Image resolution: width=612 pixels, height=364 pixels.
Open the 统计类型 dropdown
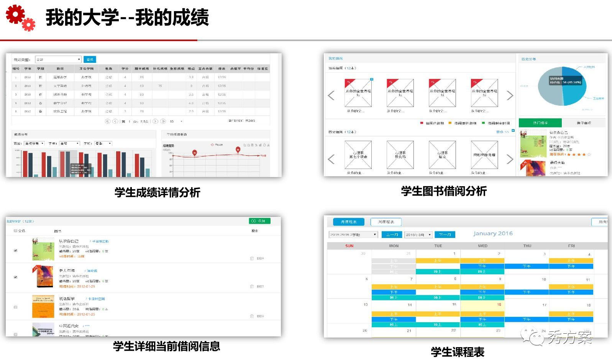pyautogui.click(x=58, y=59)
